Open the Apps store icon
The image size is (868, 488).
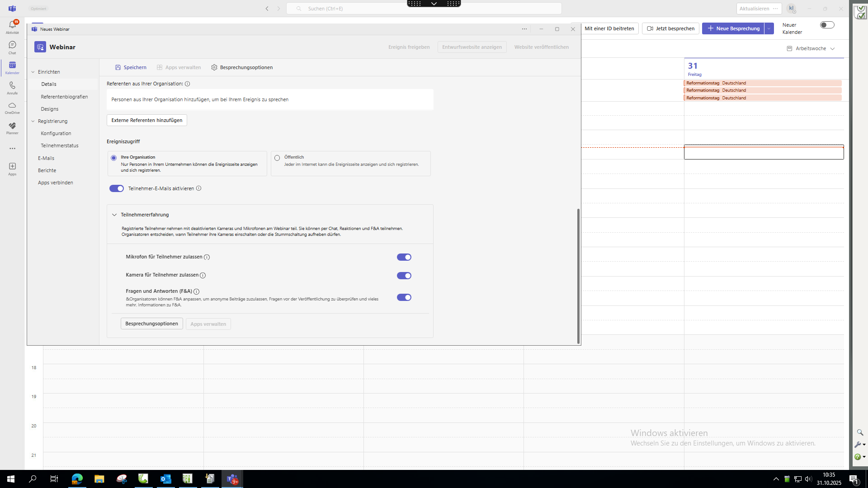12,167
